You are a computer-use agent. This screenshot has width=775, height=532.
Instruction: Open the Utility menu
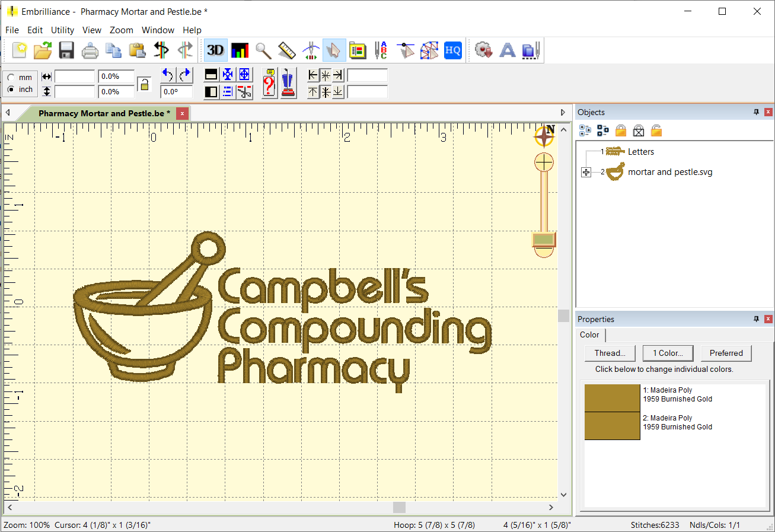tap(62, 30)
